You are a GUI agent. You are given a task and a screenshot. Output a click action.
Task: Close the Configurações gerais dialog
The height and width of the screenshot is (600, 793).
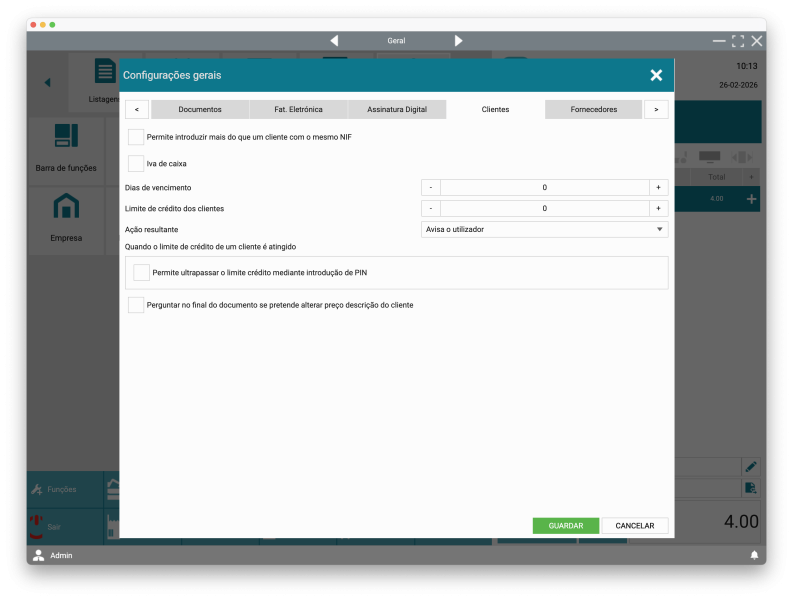[656, 75]
